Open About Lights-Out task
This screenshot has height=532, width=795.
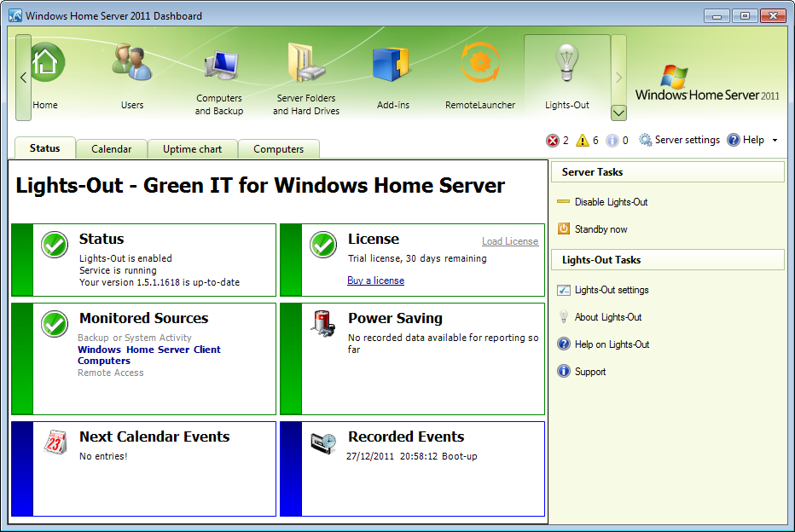pos(608,317)
